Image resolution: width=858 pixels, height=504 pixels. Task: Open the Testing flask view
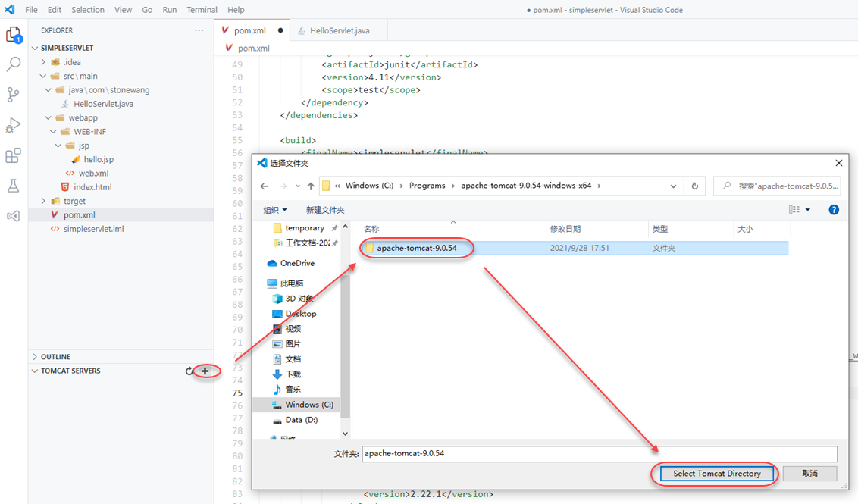[13, 186]
